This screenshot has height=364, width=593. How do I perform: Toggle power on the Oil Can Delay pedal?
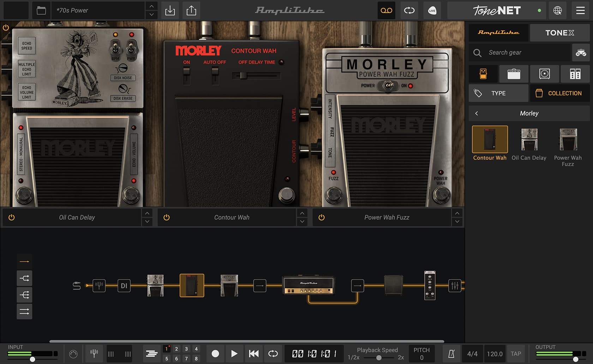[x=11, y=217]
